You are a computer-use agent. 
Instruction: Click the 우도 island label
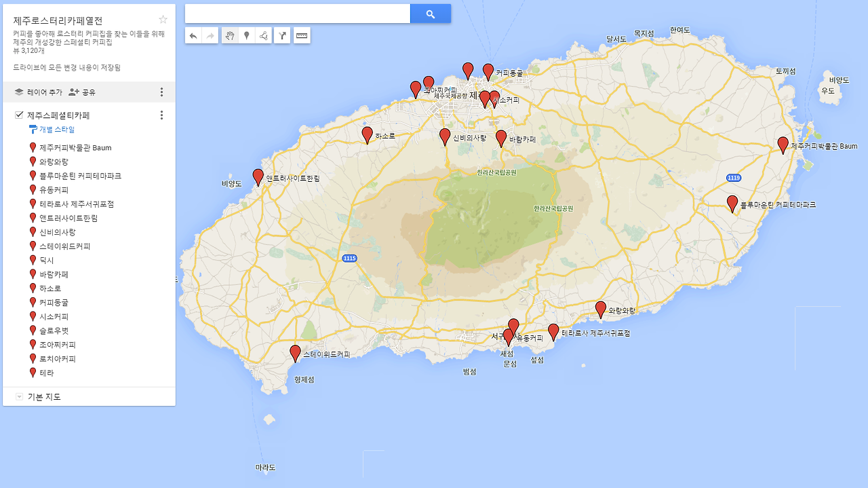827,90
